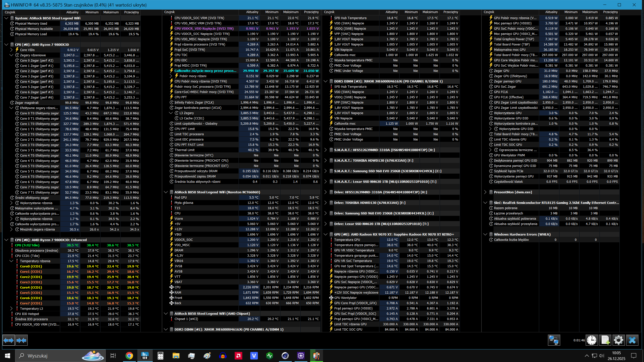Collapse GPU Radeon RX 9070 XT section
The height and width of the screenshot is (362, 644).
click(x=326, y=234)
